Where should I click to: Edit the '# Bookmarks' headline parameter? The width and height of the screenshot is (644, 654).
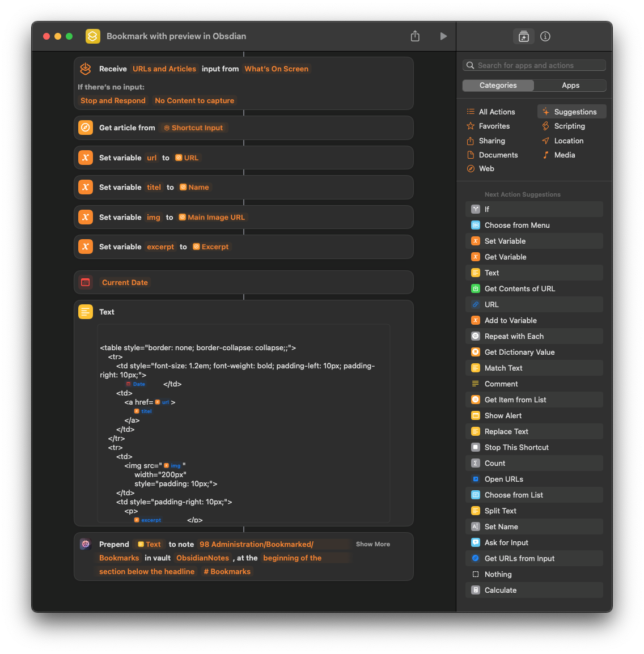tap(227, 571)
